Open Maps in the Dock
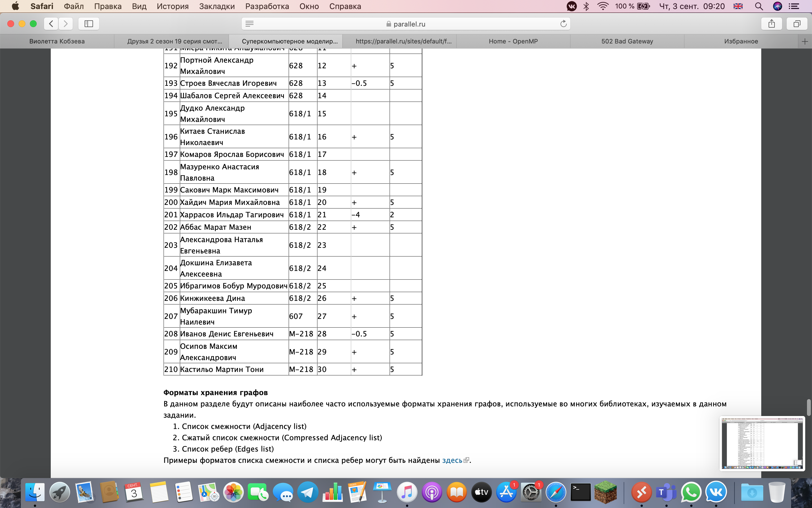 tap(208, 492)
